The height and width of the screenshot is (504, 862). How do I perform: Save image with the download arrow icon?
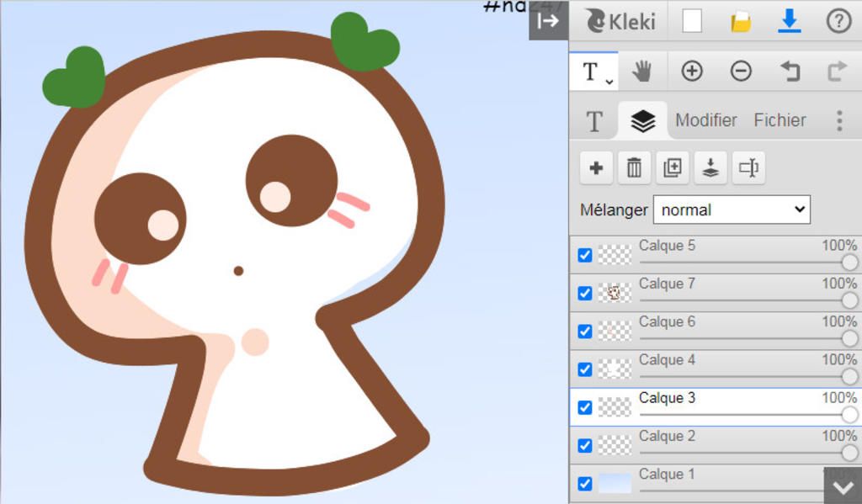point(790,21)
